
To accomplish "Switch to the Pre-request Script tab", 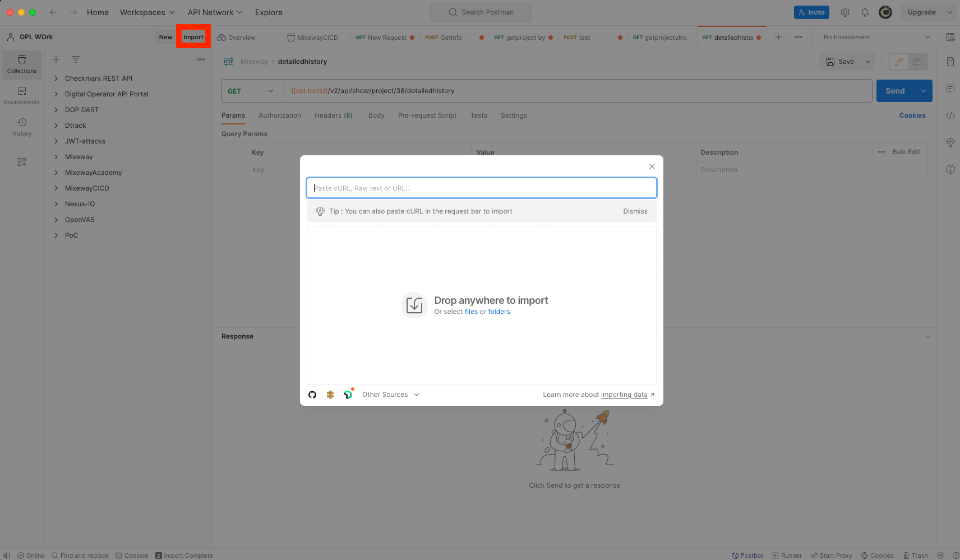I will click(x=427, y=115).
